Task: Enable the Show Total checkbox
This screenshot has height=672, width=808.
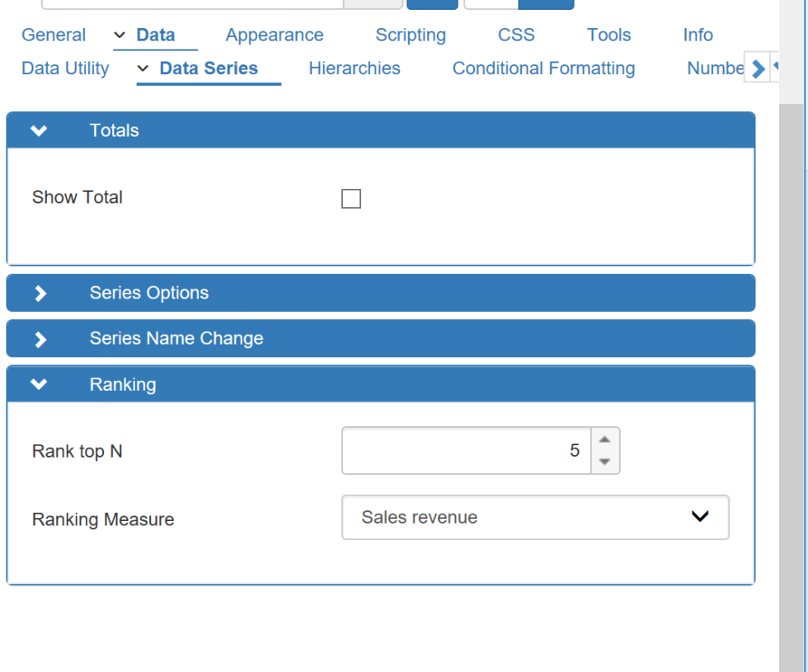Action: pyautogui.click(x=351, y=198)
